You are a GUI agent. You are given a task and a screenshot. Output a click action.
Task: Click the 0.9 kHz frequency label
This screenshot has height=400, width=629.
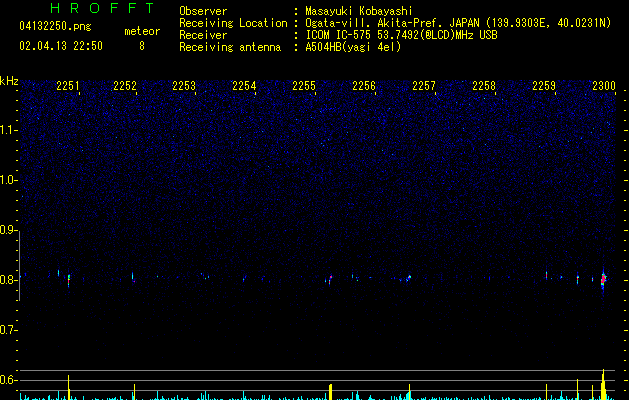8,230
